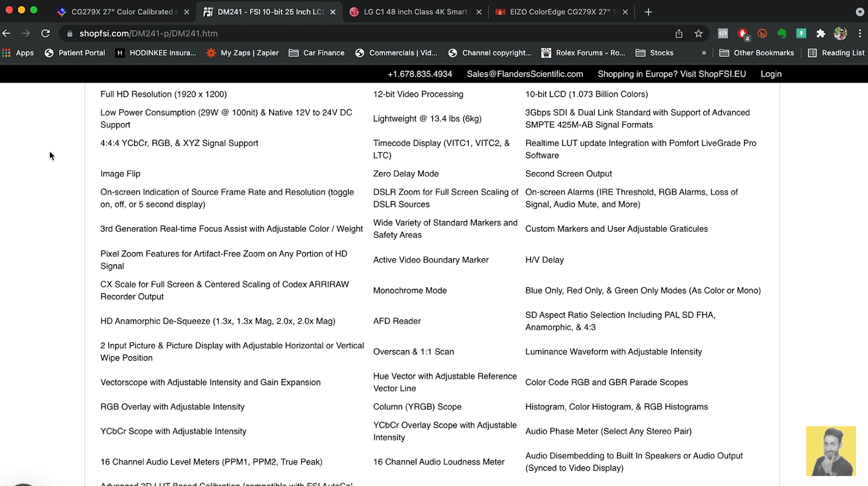
Task: Click the Login link
Action: tap(771, 74)
